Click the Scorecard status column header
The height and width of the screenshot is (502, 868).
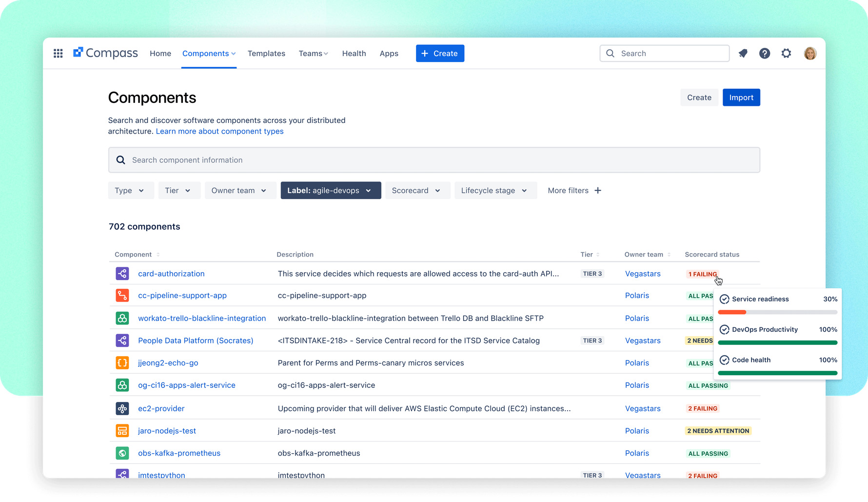tap(712, 254)
